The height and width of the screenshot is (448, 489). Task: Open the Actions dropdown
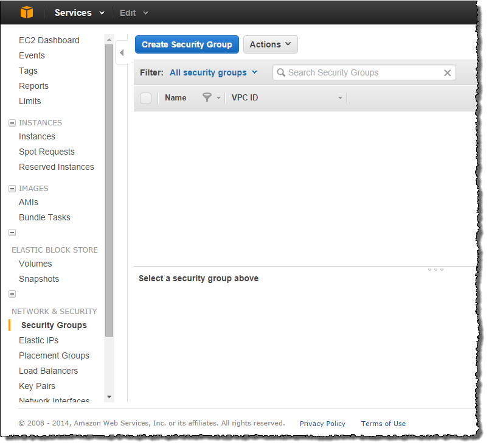271,44
